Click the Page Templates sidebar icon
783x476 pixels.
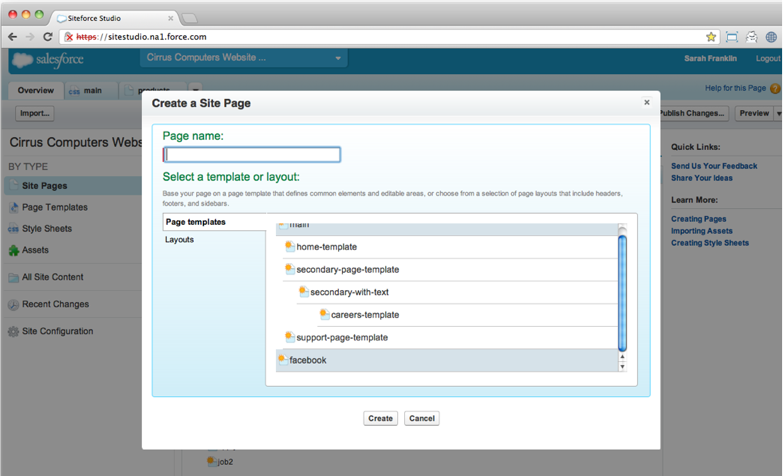click(x=14, y=207)
